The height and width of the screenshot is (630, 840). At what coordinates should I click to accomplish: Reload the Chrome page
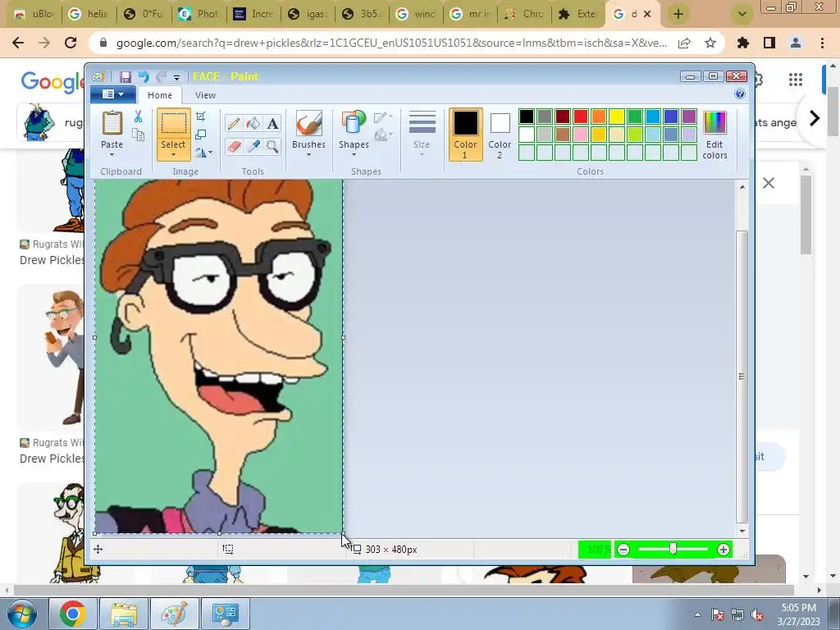[71, 43]
